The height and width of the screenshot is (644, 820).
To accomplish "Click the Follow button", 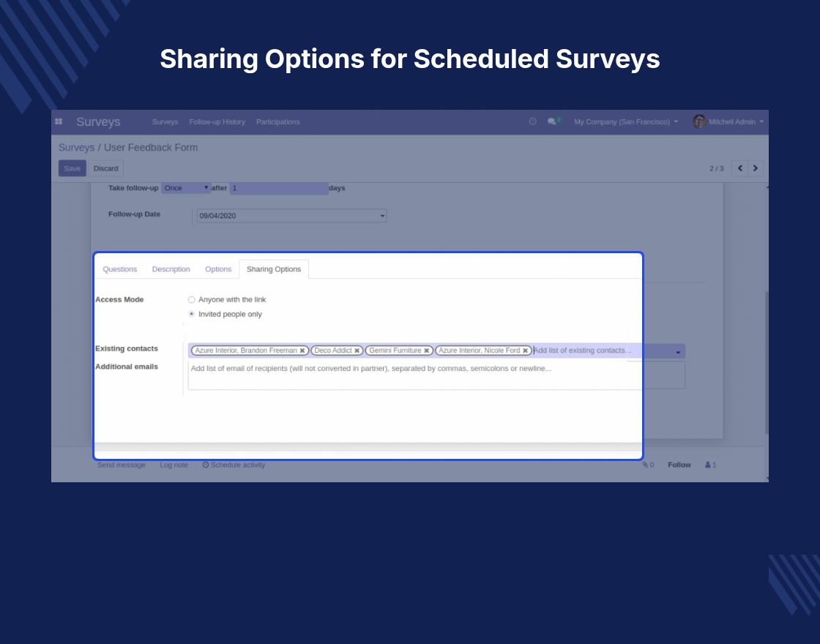I will [x=679, y=465].
